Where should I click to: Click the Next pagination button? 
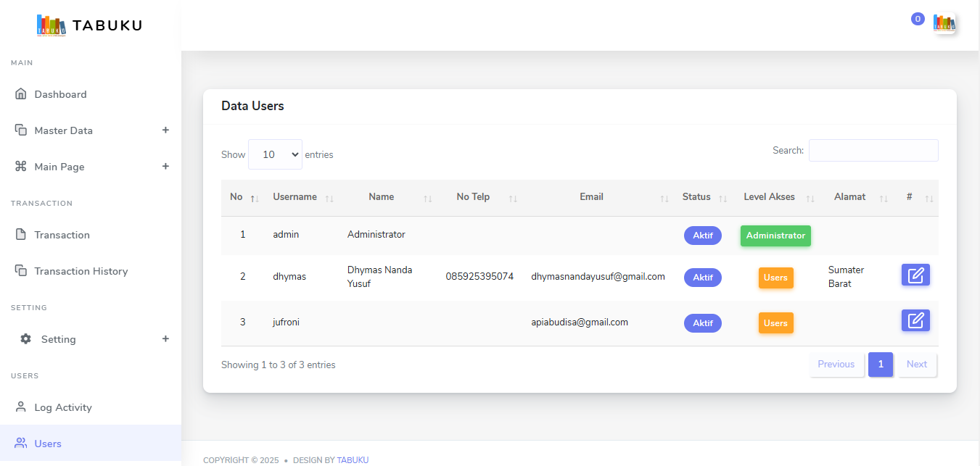[x=916, y=365]
